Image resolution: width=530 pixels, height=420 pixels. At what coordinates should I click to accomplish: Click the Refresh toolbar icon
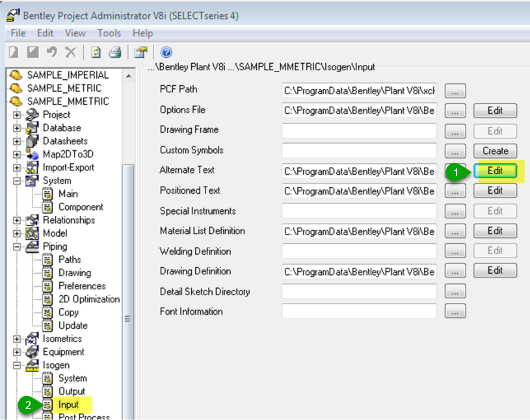96,53
